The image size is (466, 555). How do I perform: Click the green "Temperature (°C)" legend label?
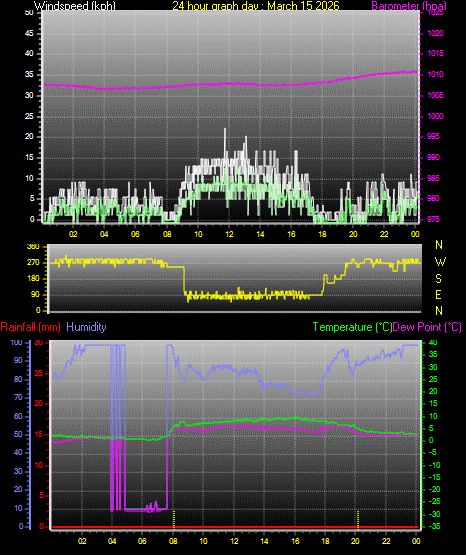[x=352, y=327]
